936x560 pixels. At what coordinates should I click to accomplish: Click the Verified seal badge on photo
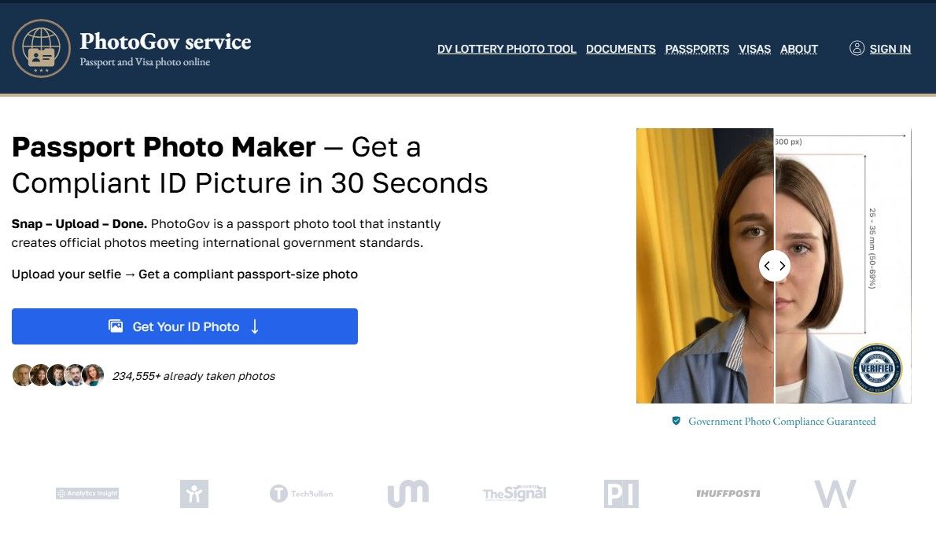point(877,369)
